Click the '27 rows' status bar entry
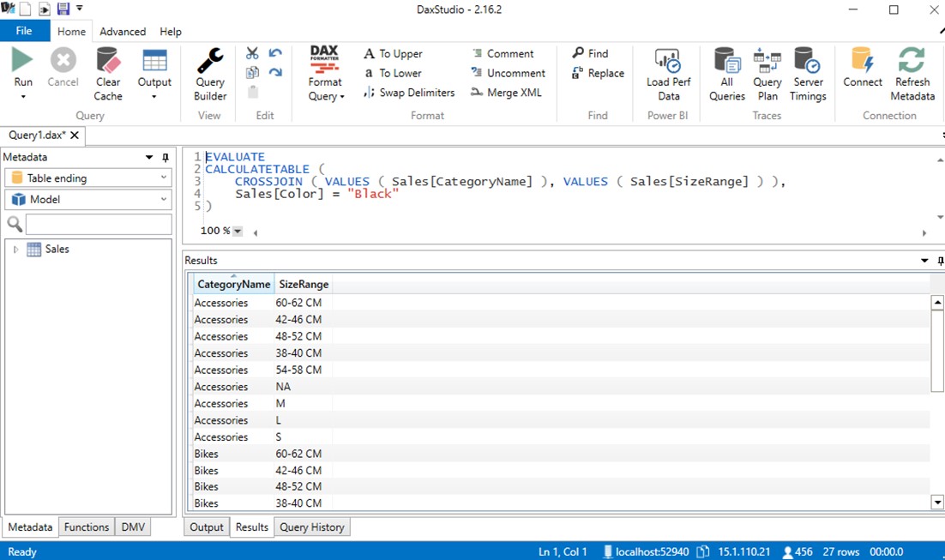Image resolution: width=945 pixels, height=560 pixels. (841, 551)
